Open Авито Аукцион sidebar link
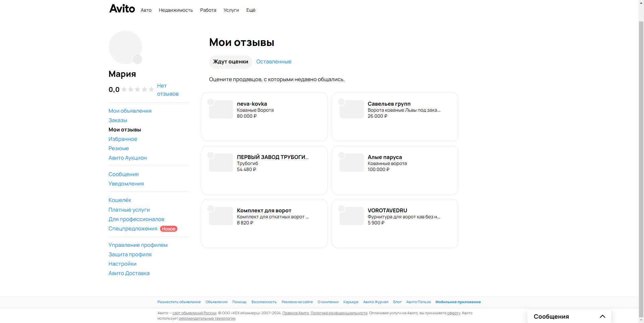 [127, 158]
